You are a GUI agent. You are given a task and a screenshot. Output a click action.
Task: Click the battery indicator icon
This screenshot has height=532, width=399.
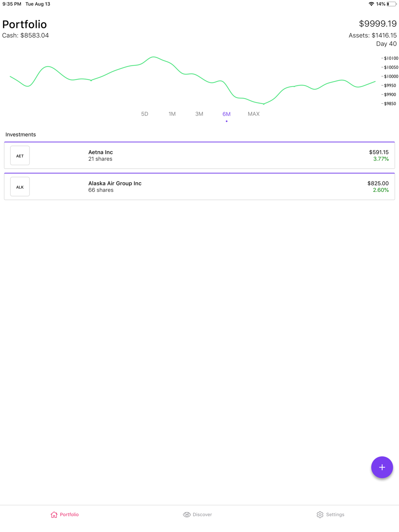391,4
